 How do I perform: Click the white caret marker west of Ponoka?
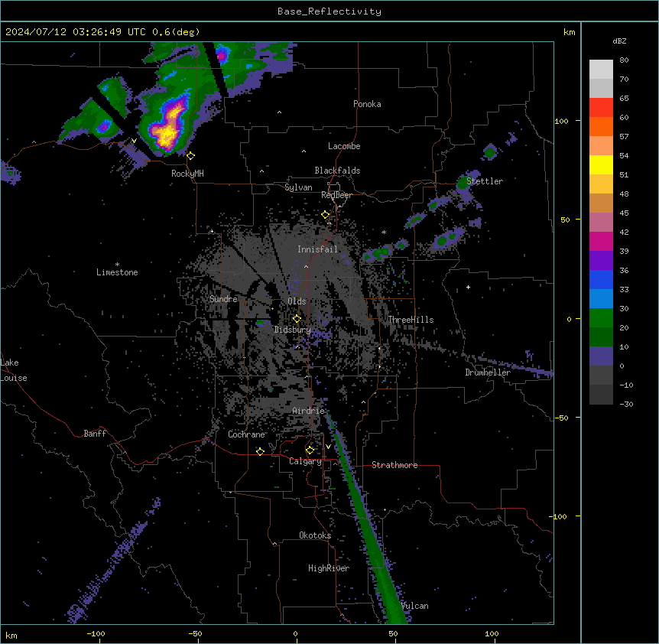(280, 112)
